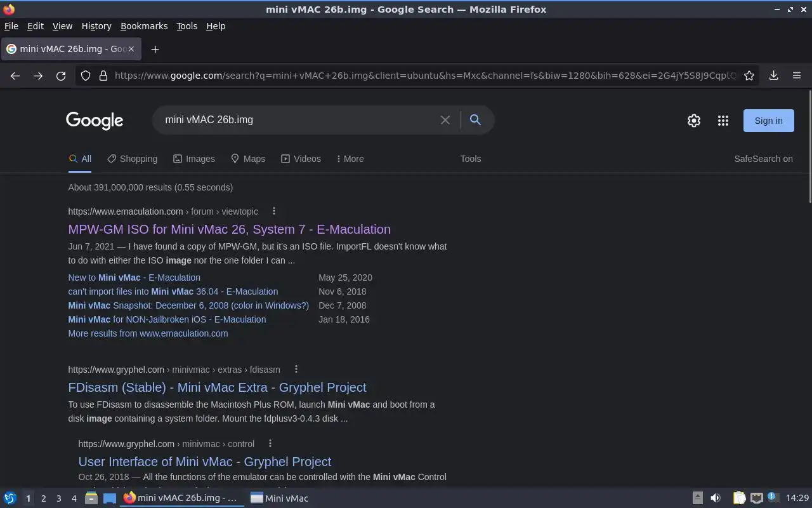Viewport: 812px width, 508px height.
Task: Open the network tray icon
Action: pyautogui.click(x=756, y=498)
